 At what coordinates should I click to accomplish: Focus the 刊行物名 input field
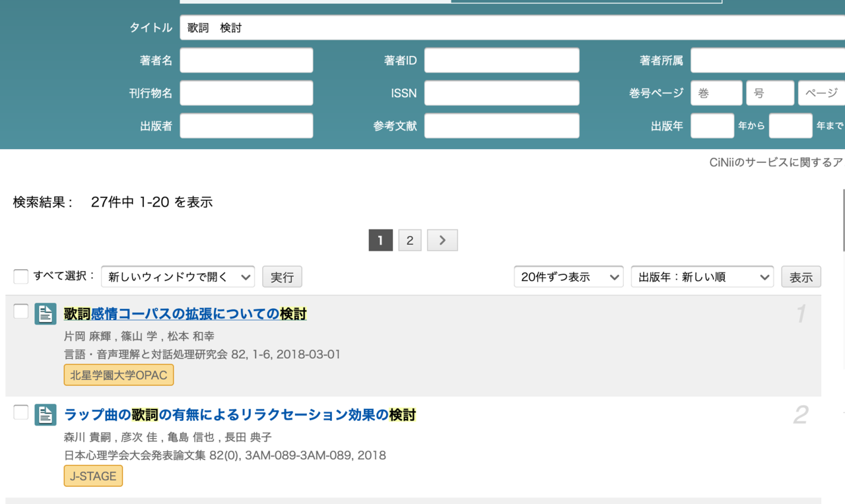[246, 93]
